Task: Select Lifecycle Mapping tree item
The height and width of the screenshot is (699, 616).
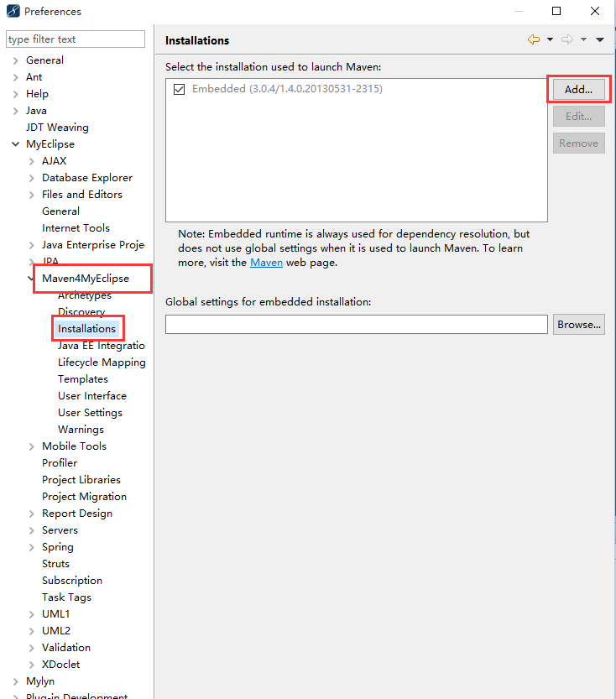Action: [x=102, y=363]
